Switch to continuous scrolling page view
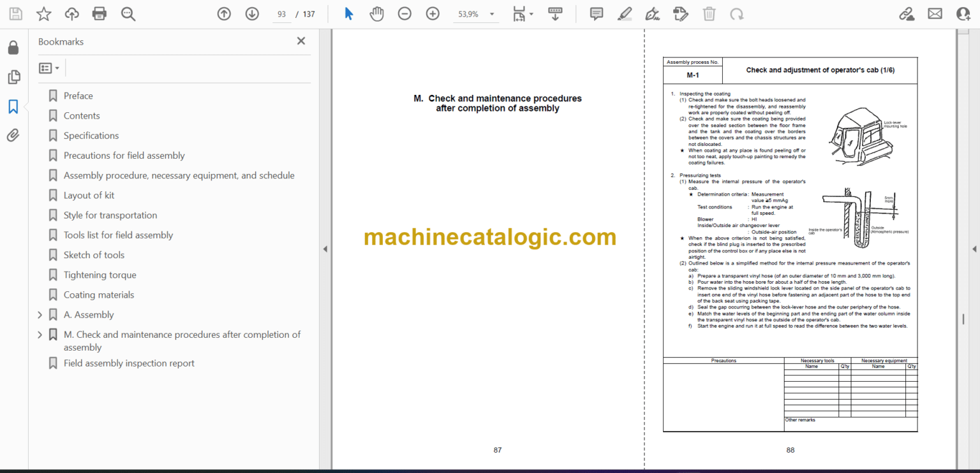980x473 pixels. (554, 13)
